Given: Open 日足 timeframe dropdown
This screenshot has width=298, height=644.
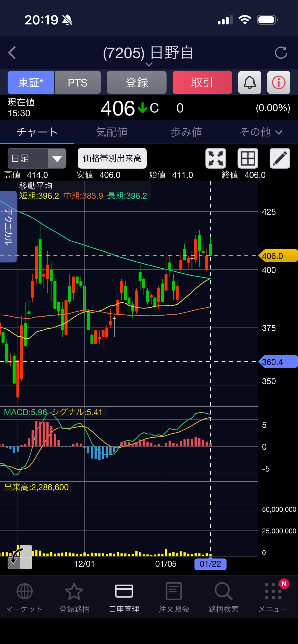Looking at the screenshot, I should [x=37, y=158].
